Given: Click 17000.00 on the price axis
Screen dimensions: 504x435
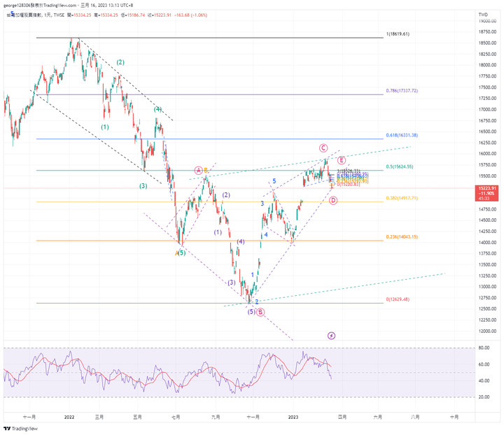Looking at the screenshot, I should 487,110.
